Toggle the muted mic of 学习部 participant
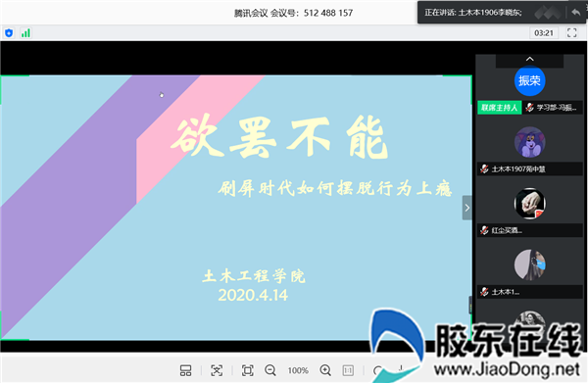 pyautogui.click(x=529, y=108)
